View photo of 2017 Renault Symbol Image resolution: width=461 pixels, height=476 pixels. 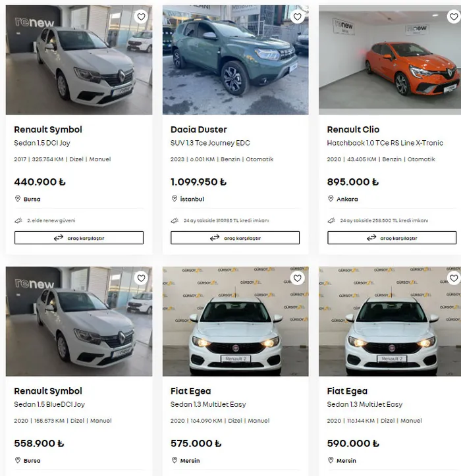79,60
